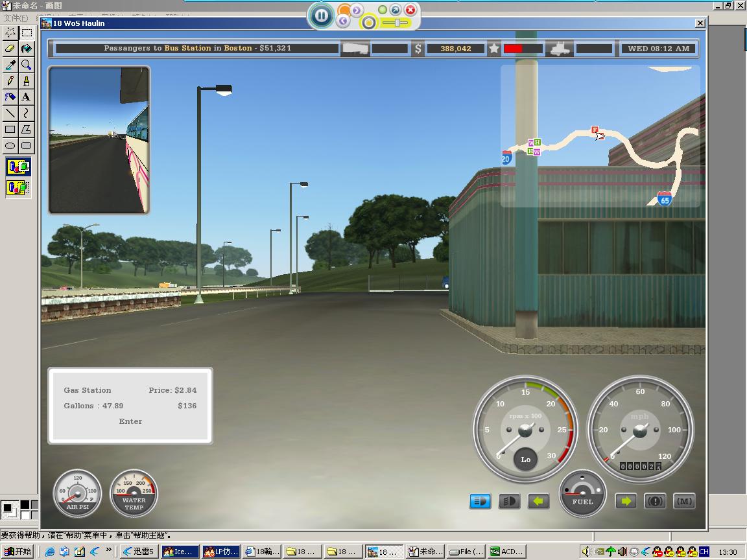Open the 文件(F) menu in Paint
The image size is (747, 560).
(x=16, y=17)
